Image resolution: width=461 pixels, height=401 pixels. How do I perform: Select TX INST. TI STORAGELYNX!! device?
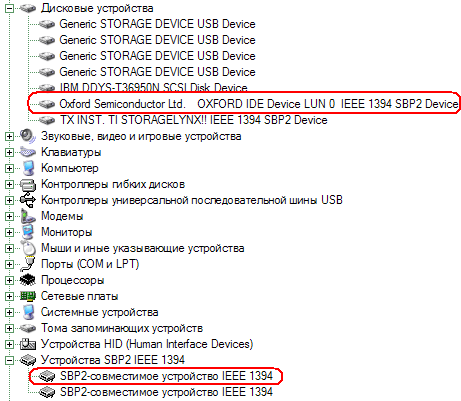click(x=193, y=120)
